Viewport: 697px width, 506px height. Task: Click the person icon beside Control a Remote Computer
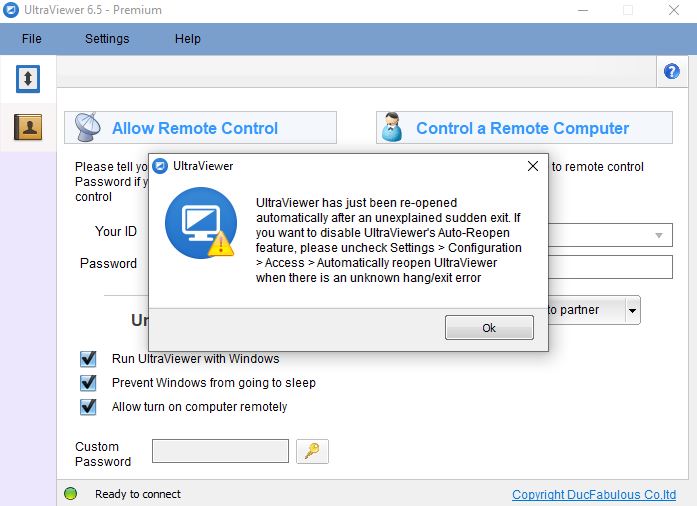pyautogui.click(x=392, y=127)
